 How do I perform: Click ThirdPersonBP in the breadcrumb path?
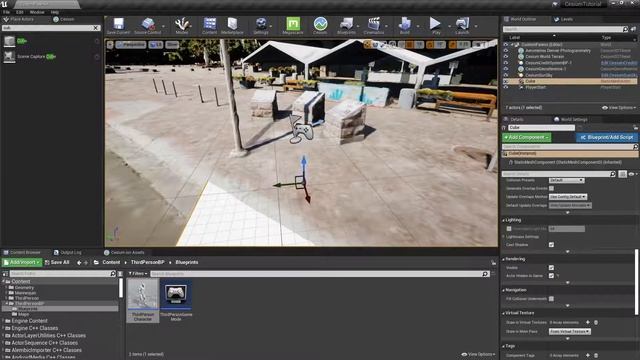click(147, 262)
